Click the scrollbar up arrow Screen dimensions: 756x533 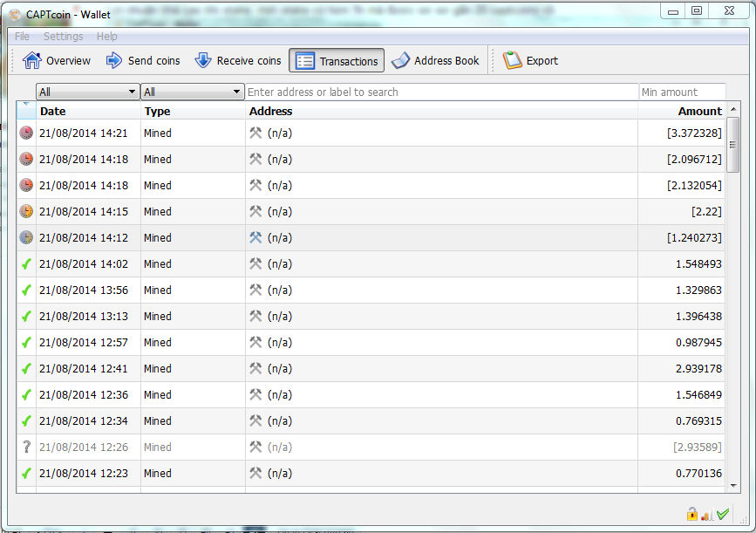pos(732,109)
